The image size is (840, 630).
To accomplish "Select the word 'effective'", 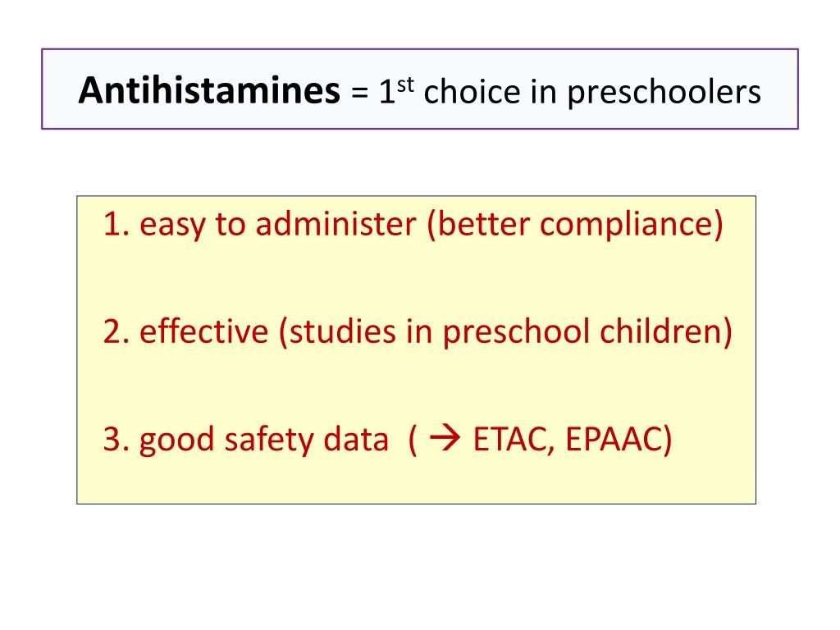I will tap(203, 331).
